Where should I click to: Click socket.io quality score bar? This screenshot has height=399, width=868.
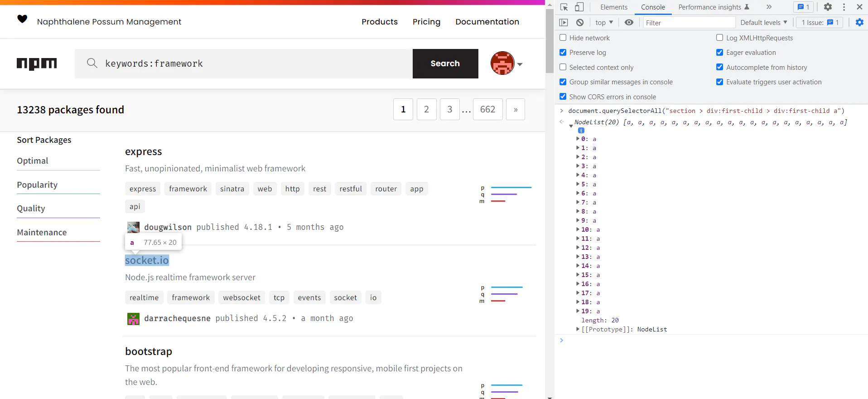pyautogui.click(x=504, y=294)
